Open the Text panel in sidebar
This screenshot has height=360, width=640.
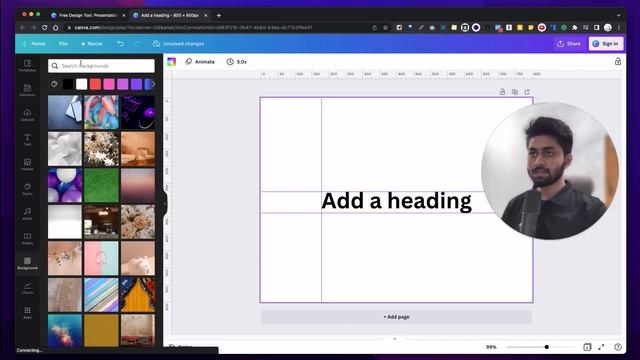27,140
